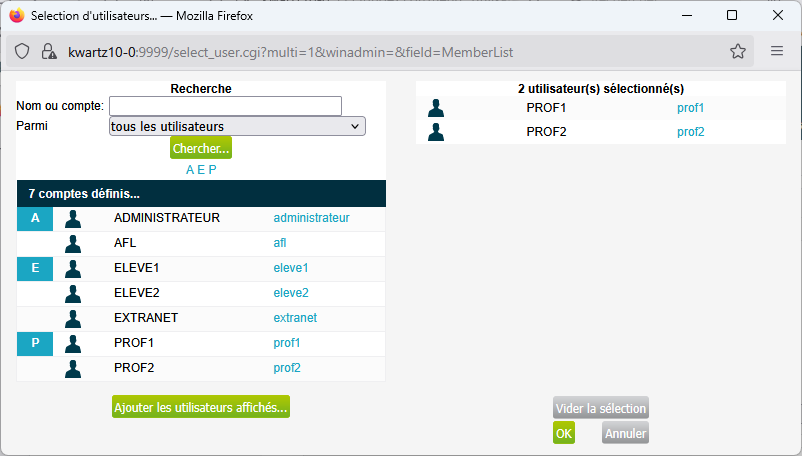Click PROF1 name in selected users panel
The height and width of the screenshot is (456, 802).
tap(546, 108)
